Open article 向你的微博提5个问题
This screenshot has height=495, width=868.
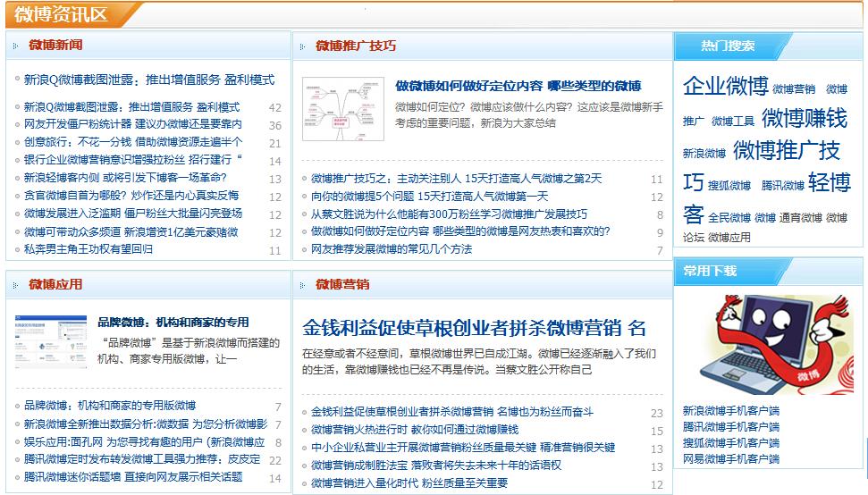coord(430,196)
